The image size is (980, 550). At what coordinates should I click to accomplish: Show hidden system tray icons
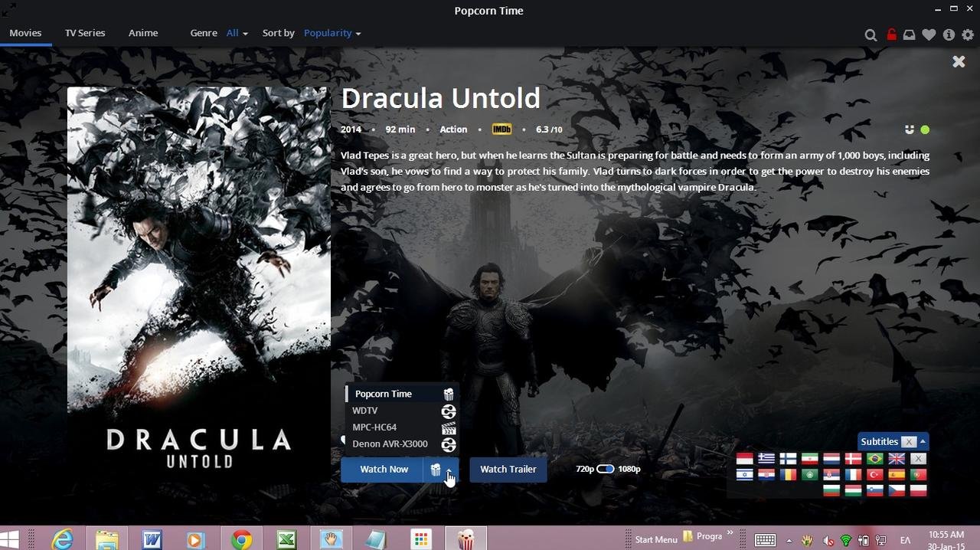pyautogui.click(x=789, y=540)
